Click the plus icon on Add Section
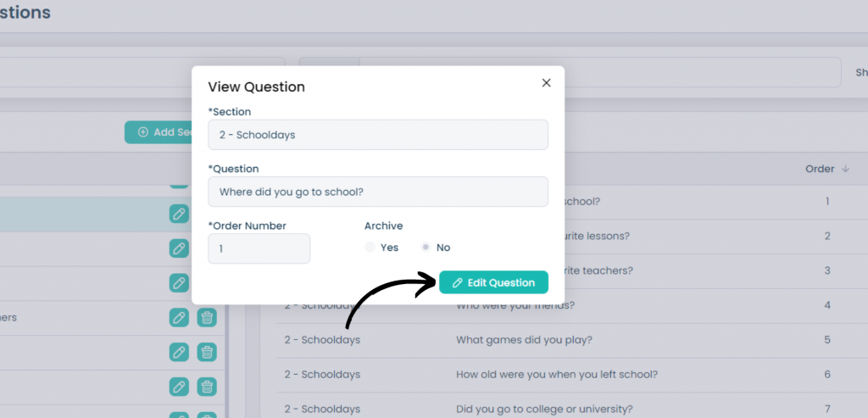The image size is (868, 418). click(x=143, y=132)
